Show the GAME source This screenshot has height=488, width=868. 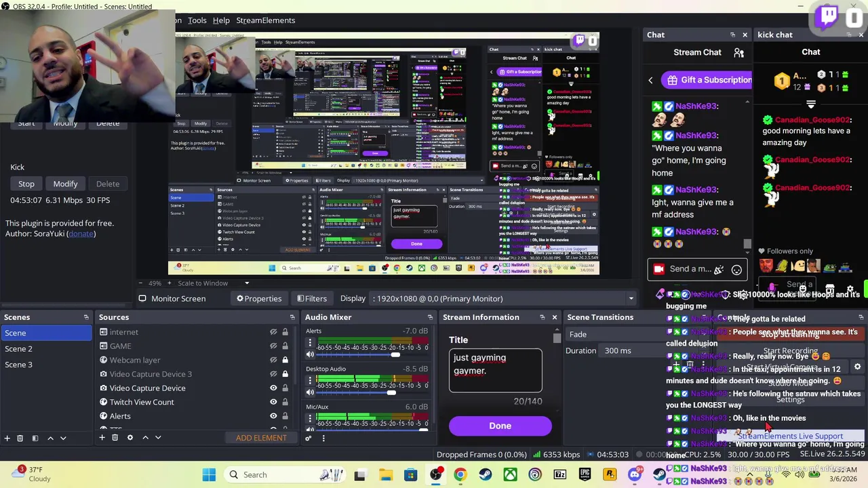click(273, 346)
